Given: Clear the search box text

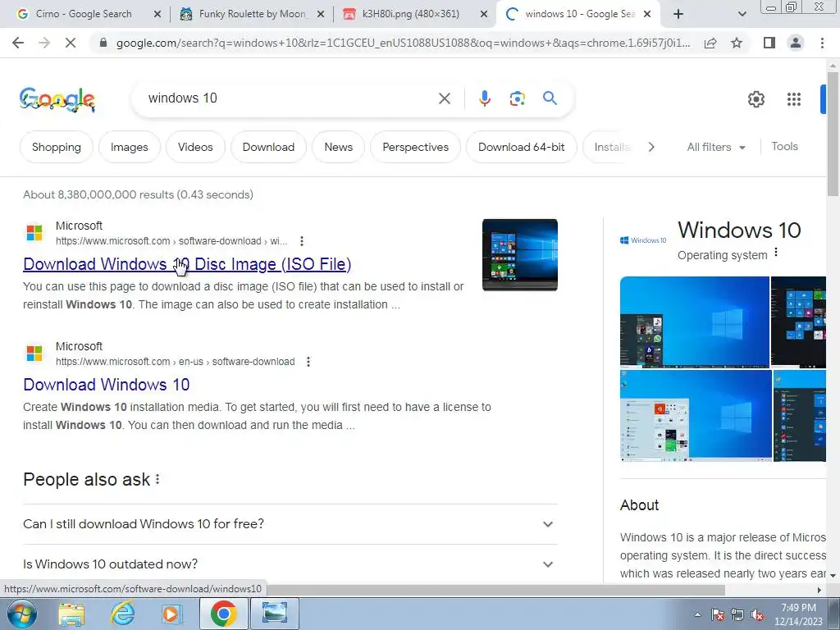Looking at the screenshot, I should tap(444, 98).
